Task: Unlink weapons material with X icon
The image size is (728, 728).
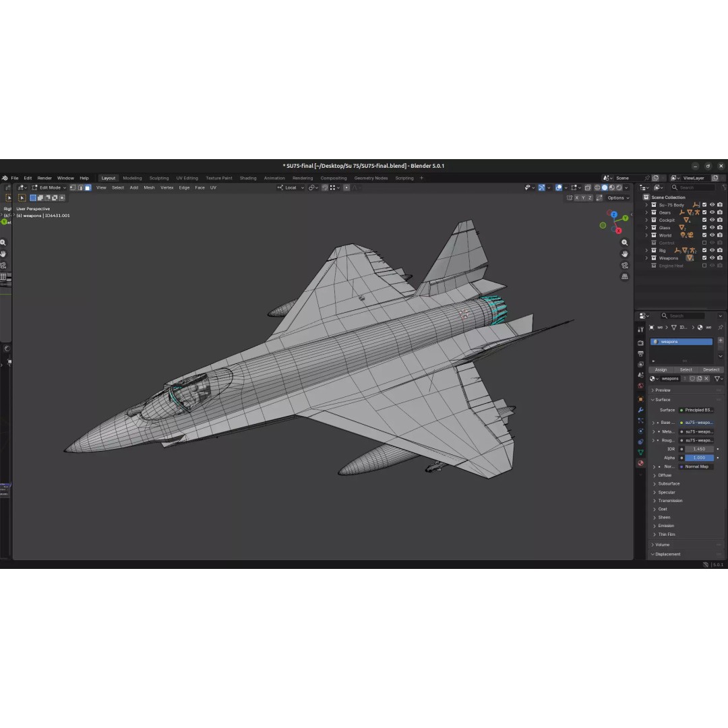Action: (x=706, y=379)
